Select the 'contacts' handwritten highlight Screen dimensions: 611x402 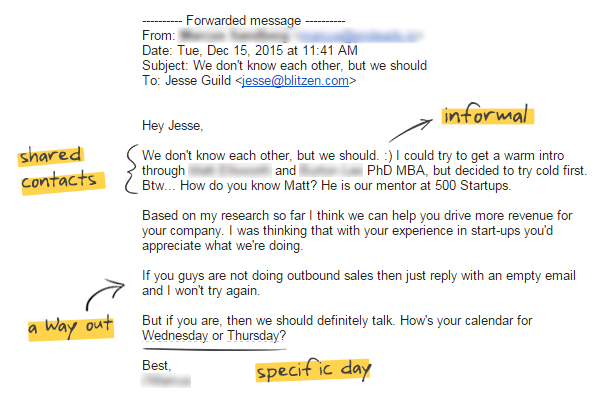point(62,182)
